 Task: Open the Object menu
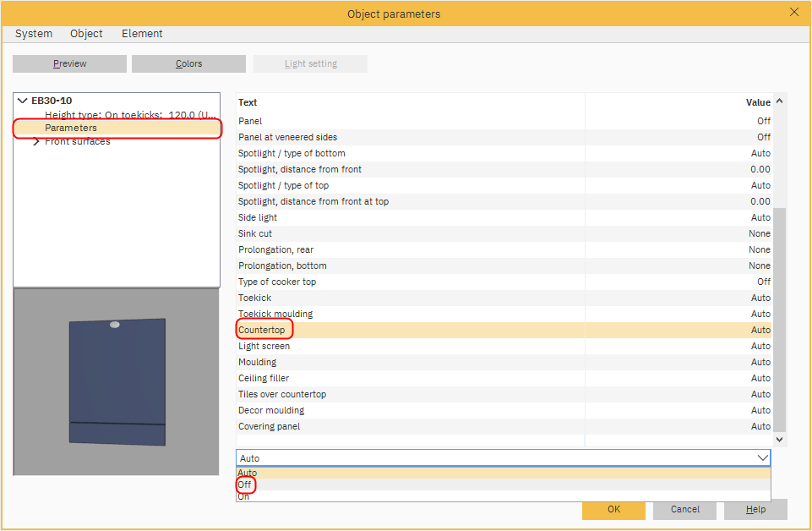tap(86, 34)
